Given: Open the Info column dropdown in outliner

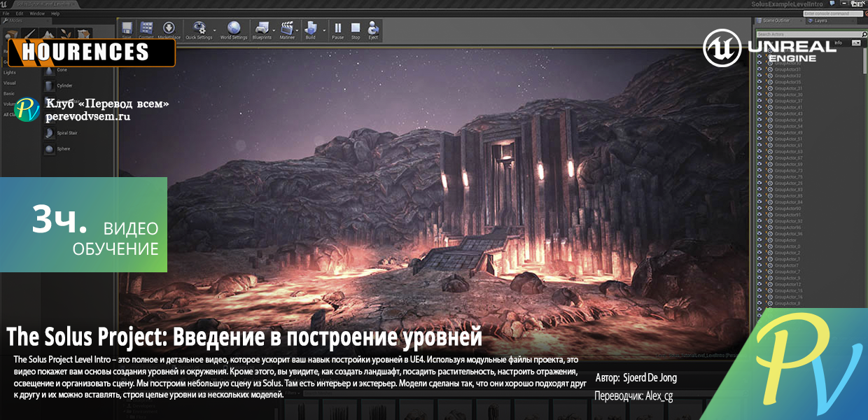Looking at the screenshot, I should pos(856,43).
